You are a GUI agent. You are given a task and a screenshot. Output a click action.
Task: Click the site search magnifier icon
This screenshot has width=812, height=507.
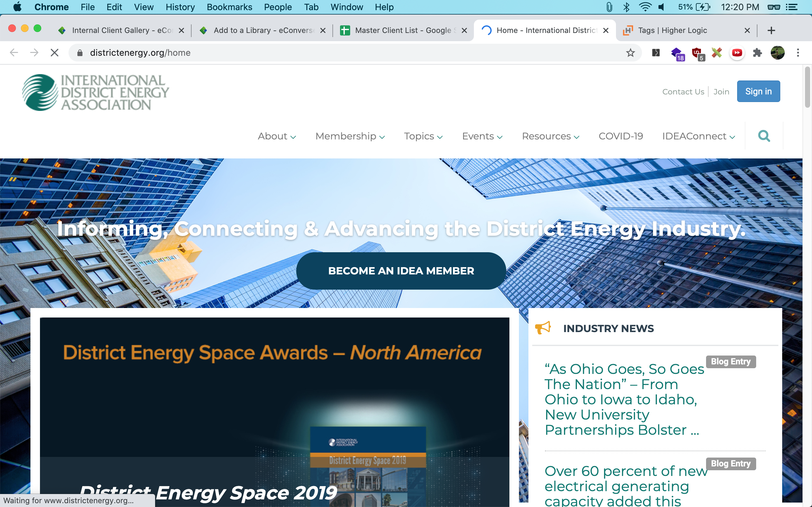pos(764,136)
